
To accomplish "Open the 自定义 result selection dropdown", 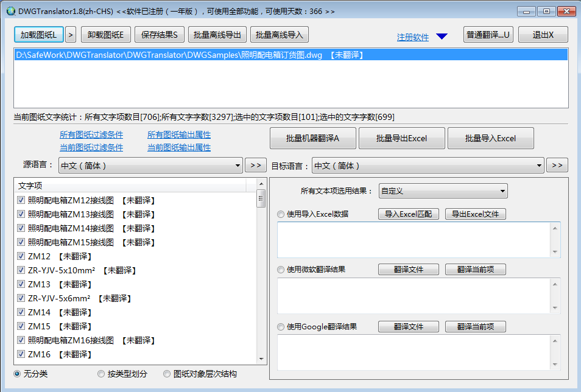I will [443, 191].
